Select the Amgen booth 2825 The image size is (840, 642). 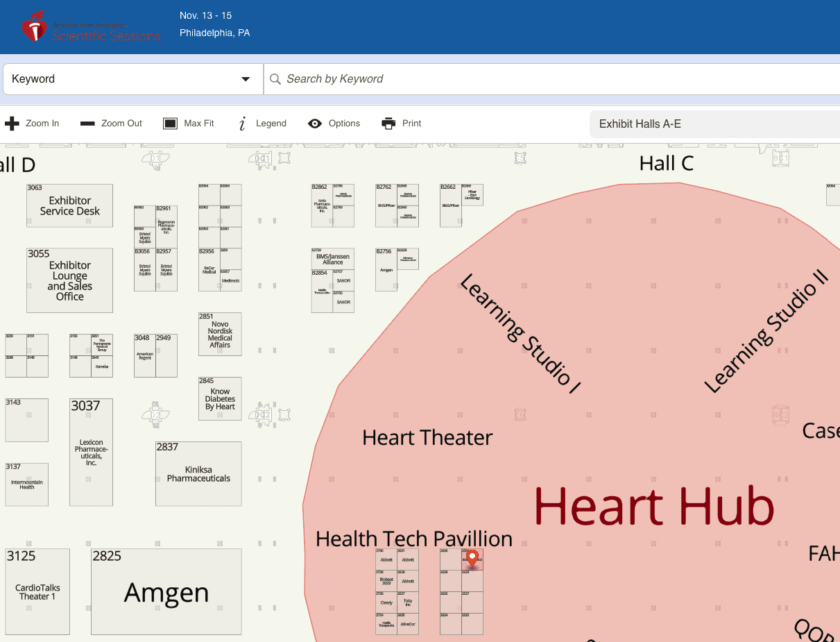pos(166,592)
